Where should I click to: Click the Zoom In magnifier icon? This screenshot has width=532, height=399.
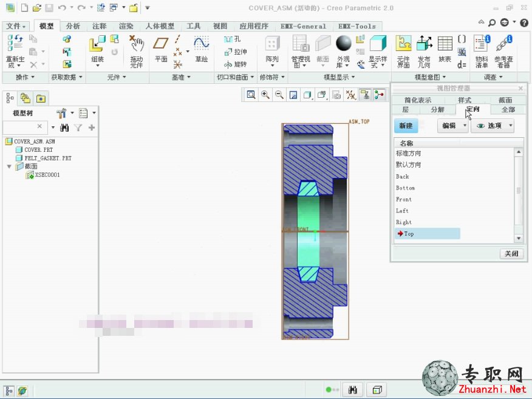tap(265, 95)
